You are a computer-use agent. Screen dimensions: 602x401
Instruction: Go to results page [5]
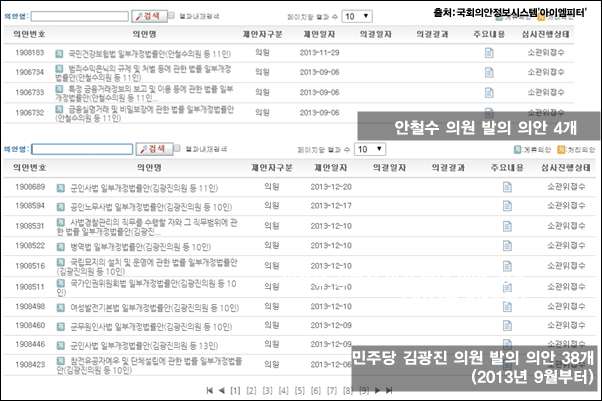(299, 391)
